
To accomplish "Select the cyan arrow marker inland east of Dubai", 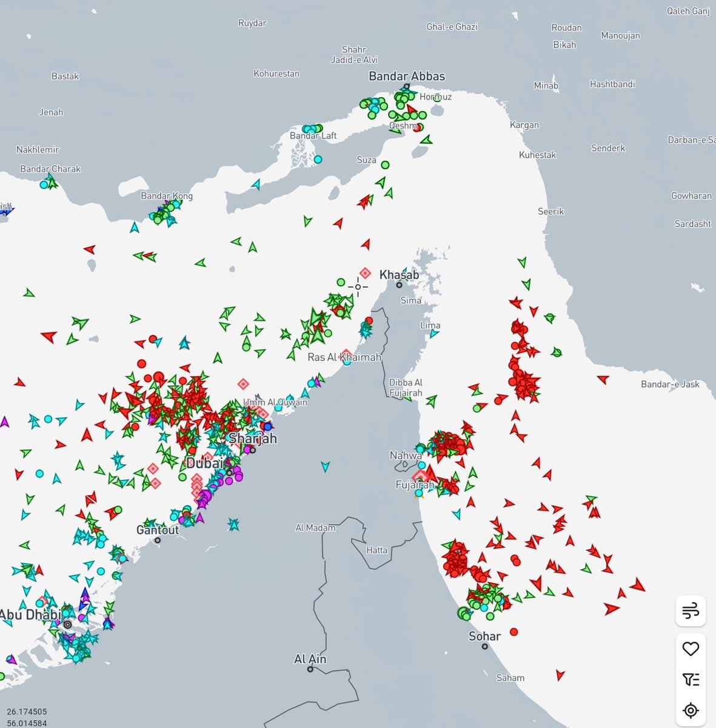I will point(326,466).
